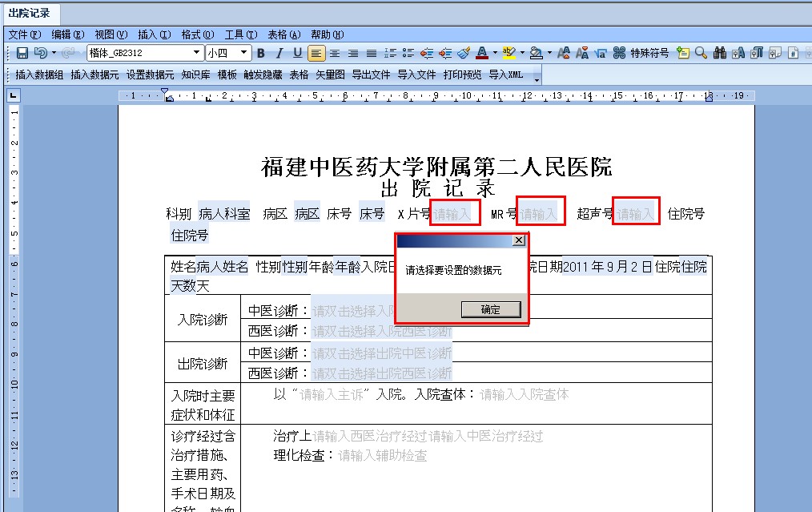Viewport: 812px width, 512px height.
Task: Toggle justified text alignment
Action: (372, 53)
